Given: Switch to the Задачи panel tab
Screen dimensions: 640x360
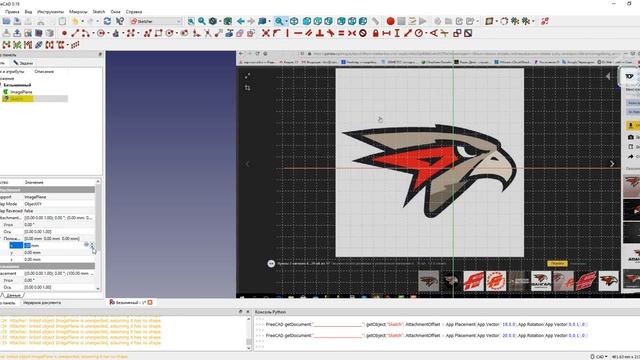Looking at the screenshot, I should tap(23, 63).
